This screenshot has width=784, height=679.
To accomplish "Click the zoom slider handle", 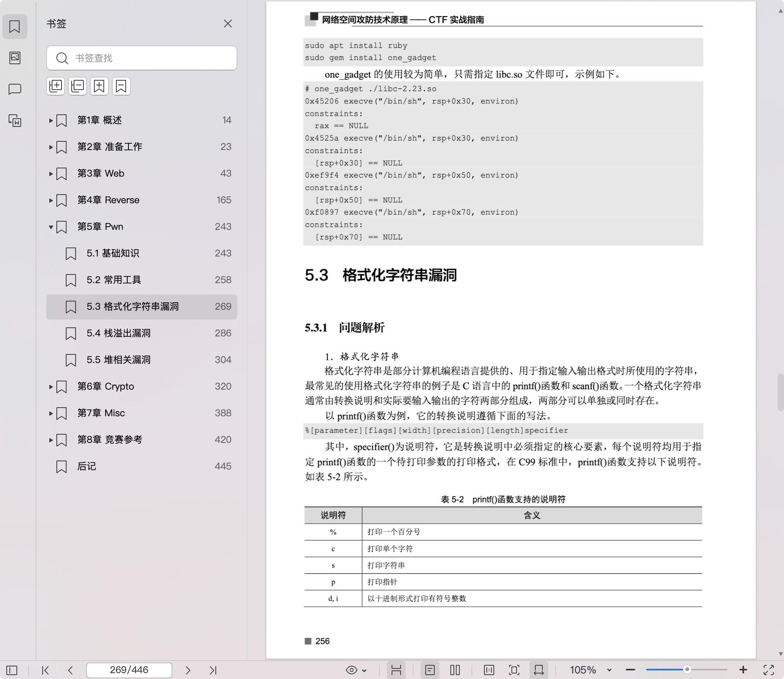I will point(687,670).
